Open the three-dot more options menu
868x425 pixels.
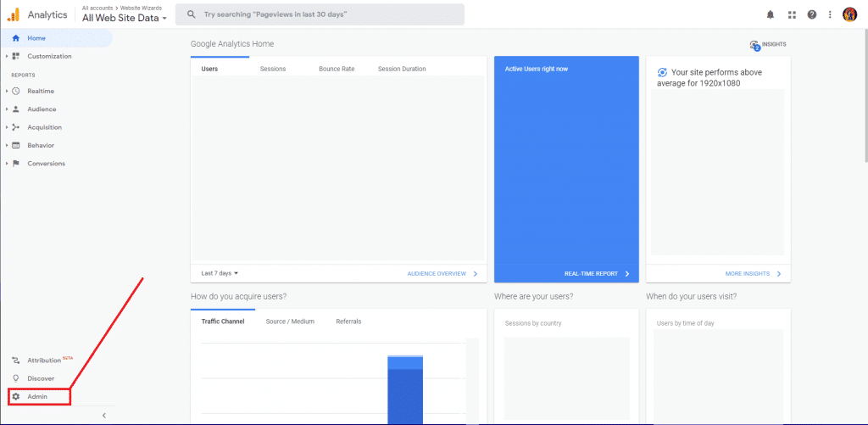tap(831, 14)
